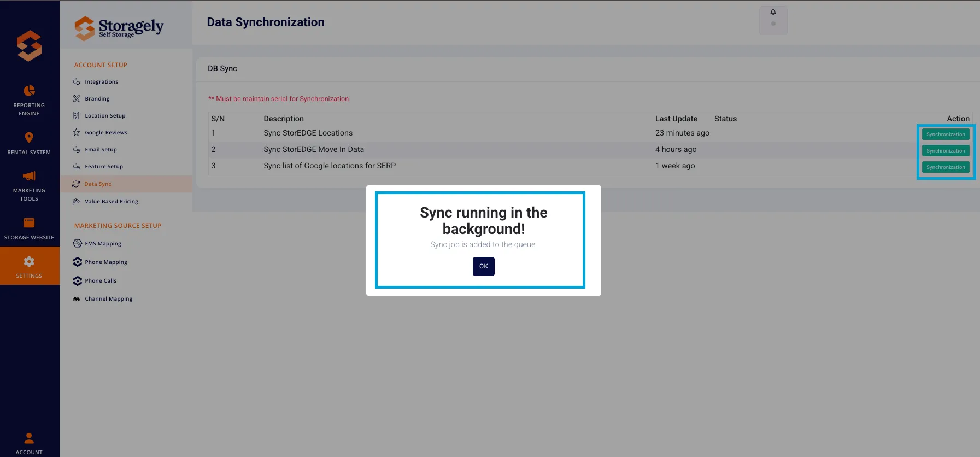This screenshot has height=457, width=980.
Task: Open Email Setup page
Action: [101, 150]
